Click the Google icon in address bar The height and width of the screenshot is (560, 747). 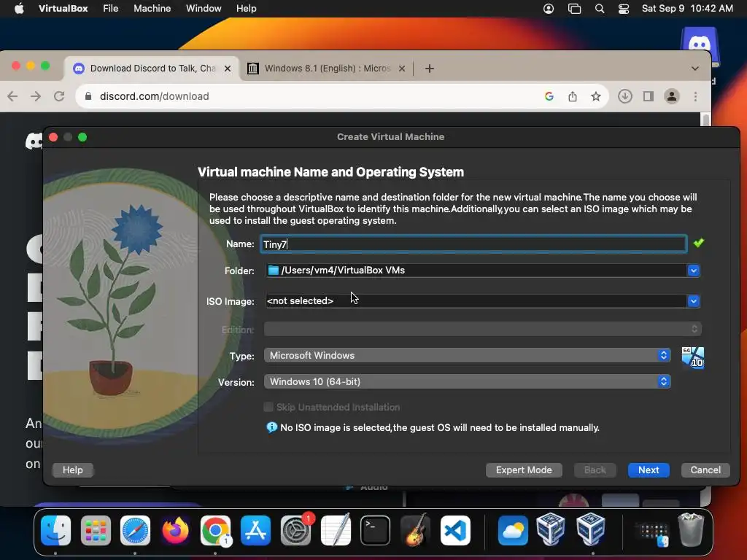click(549, 97)
